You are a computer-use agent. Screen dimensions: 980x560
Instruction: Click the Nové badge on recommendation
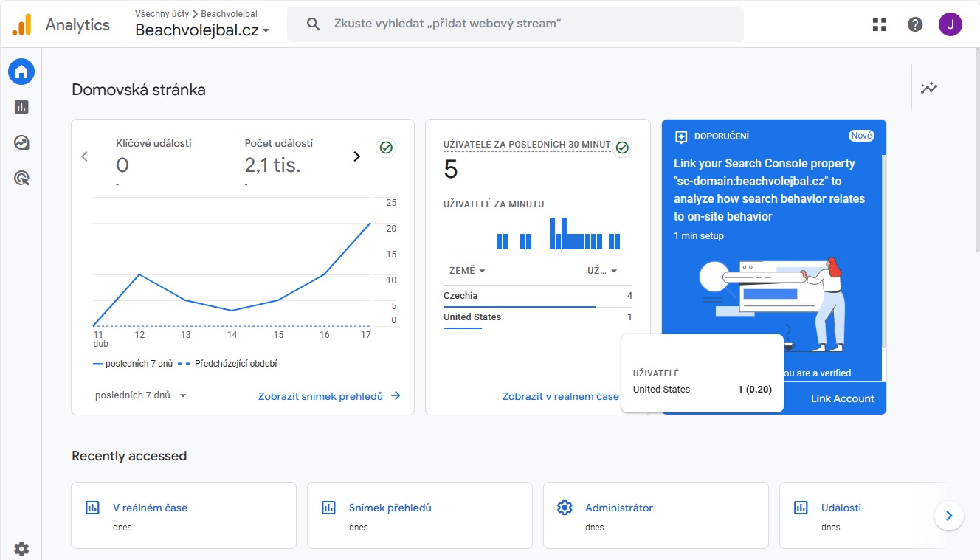coord(861,136)
